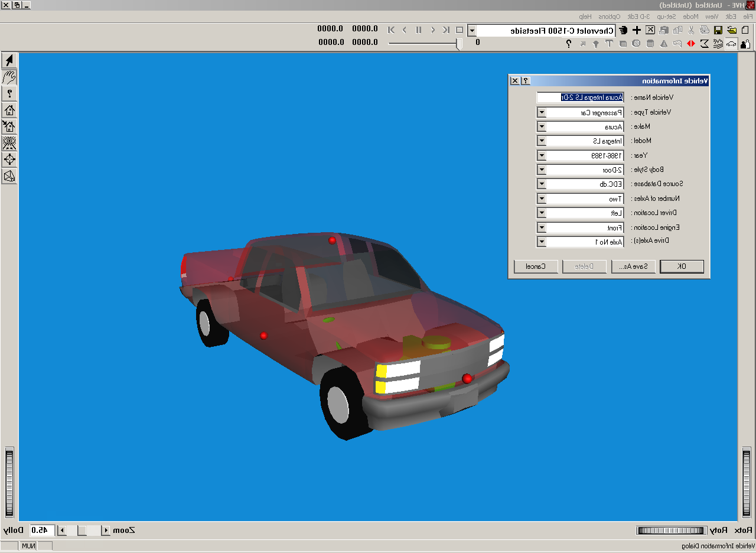Select the Vehicle editor car icon
Image resolution: width=756 pixels, height=553 pixels.
coord(732,44)
